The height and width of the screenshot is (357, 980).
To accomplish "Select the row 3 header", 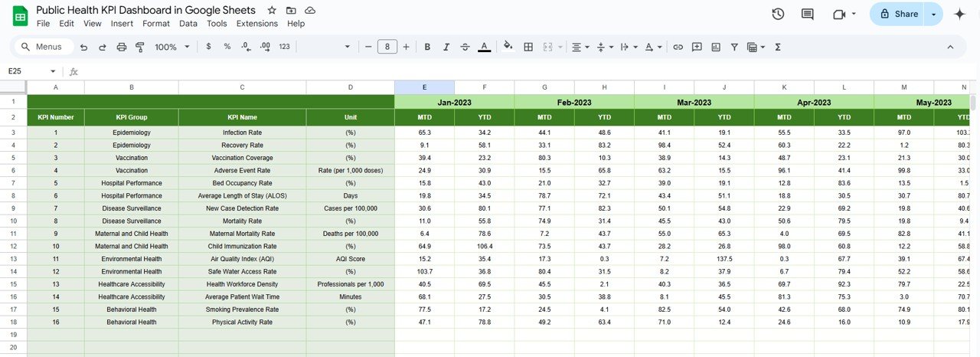I will click(x=13, y=133).
